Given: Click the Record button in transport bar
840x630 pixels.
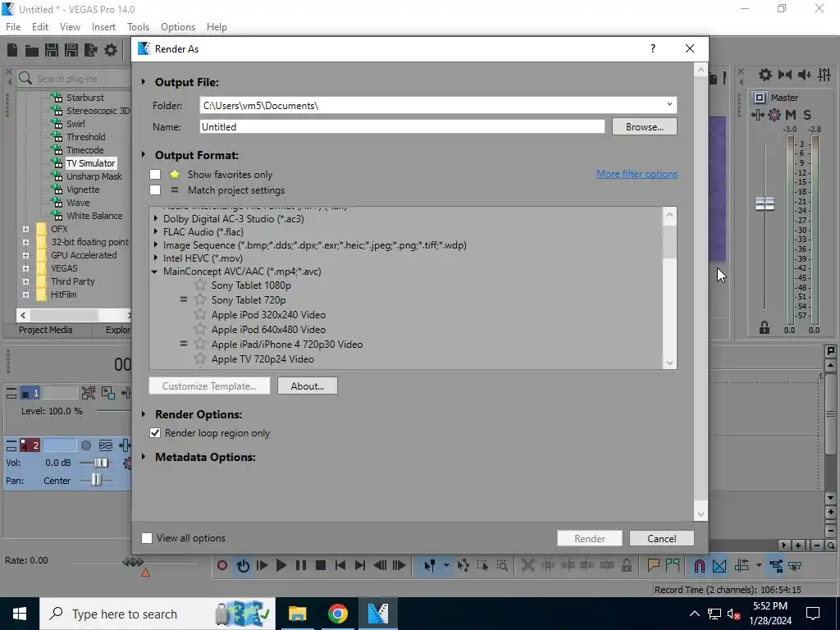Looking at the screenshot, I should click(222, 565).
